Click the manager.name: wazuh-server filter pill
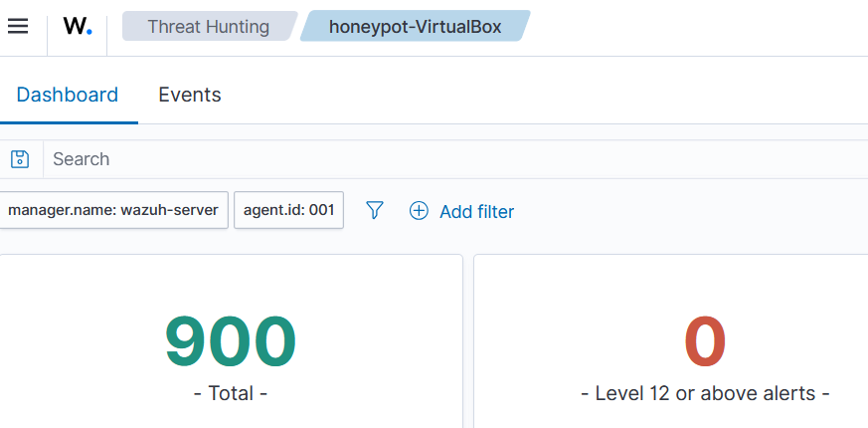868x428 pixels. (113, 210)
